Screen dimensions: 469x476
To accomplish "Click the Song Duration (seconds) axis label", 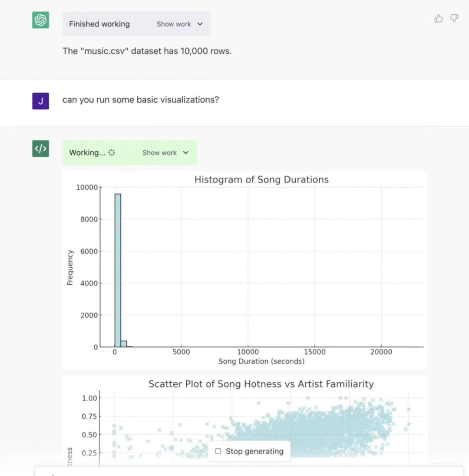I will click(x=261, y=361).
